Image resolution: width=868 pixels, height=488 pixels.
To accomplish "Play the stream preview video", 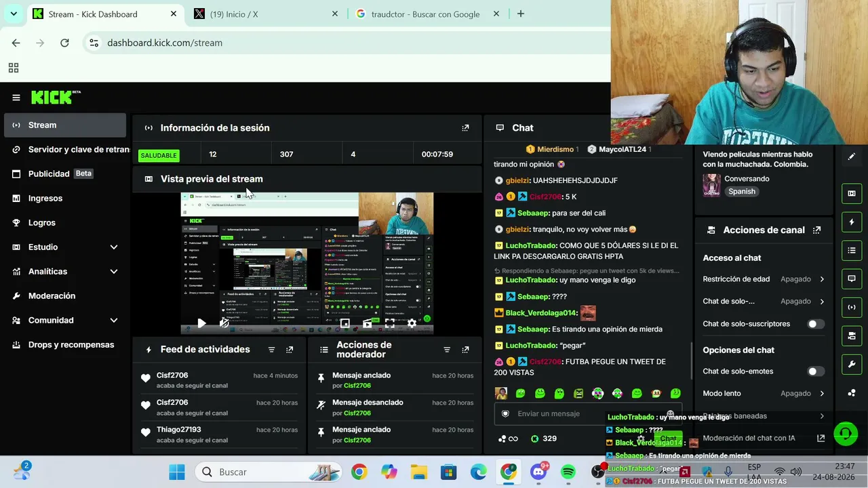I will pyautogui.click(x=201, y=323).
